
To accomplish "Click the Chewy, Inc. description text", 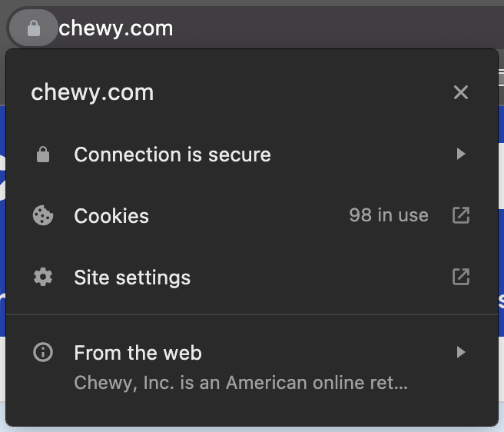I will [240, 383].
